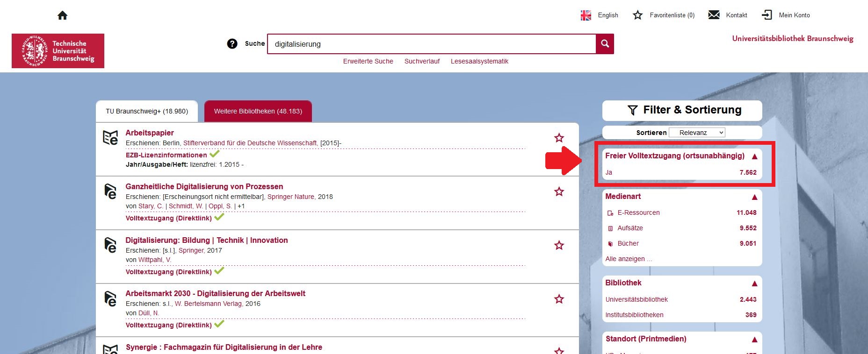The image size is (868, 354).
Task: Click author Düll, N.
Action: [149, 313]
